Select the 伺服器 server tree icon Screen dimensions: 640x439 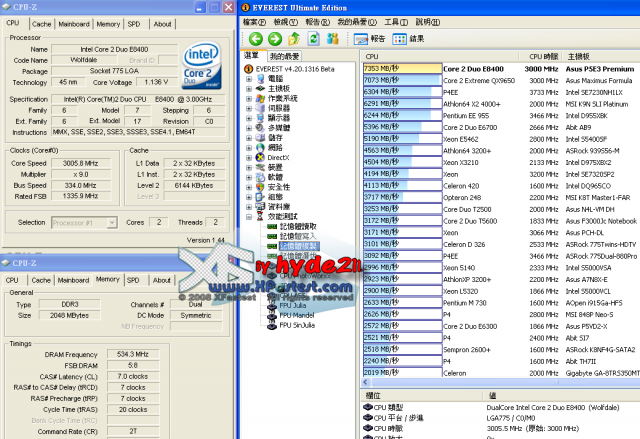point(260,108)
